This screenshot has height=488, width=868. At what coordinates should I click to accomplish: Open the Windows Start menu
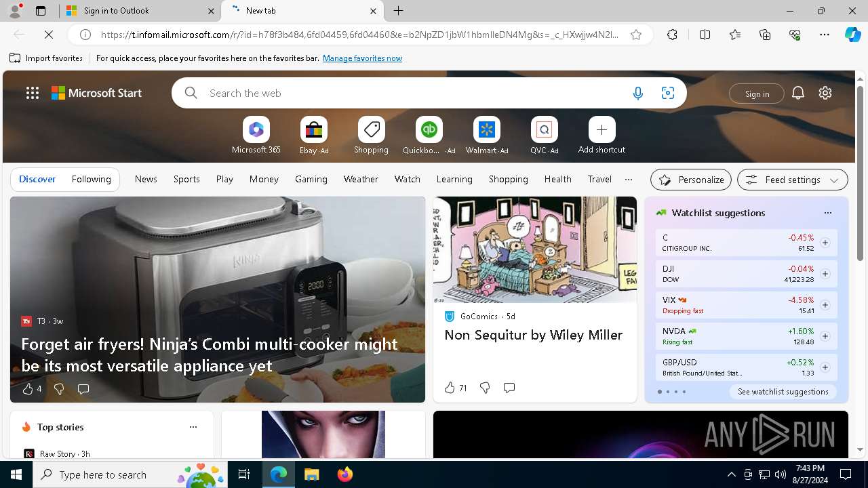[16, 474]
